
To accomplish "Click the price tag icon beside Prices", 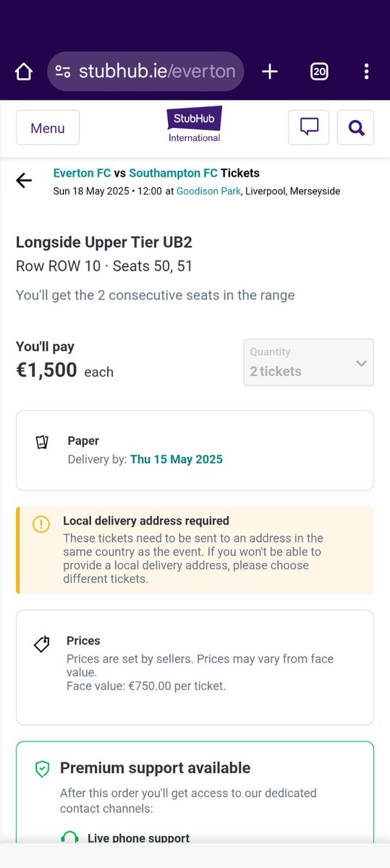I will click(42, 644).
